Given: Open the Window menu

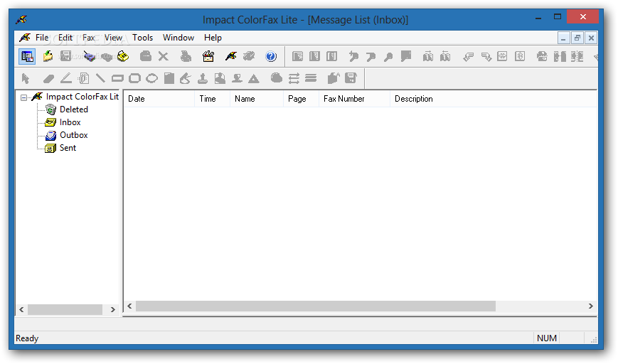Looking at the screenshot, I should (179, 38).
